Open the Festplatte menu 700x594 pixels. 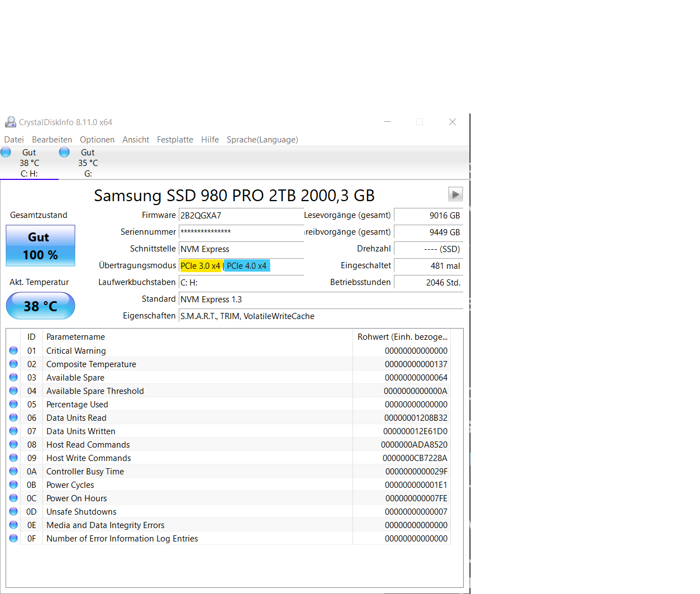pos(175,140)
